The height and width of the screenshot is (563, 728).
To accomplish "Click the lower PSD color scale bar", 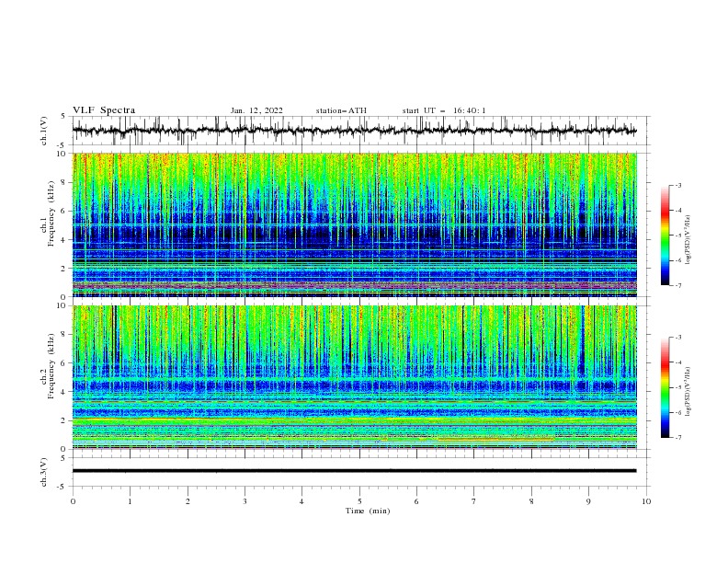I will click(x=665, y=387).
